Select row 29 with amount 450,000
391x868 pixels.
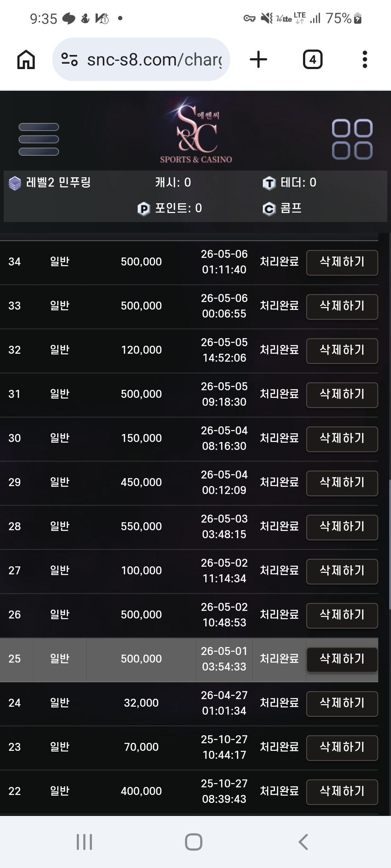click(189, 483)
